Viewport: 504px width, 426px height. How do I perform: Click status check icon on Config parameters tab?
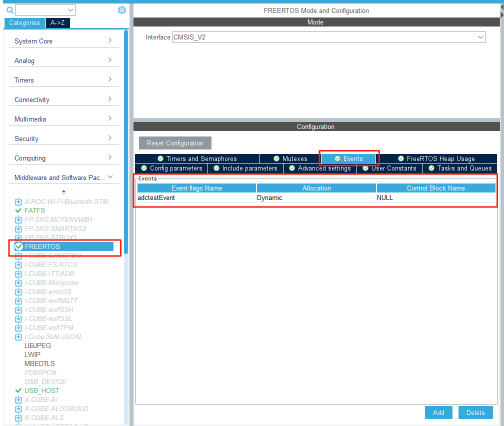(144, 168)
